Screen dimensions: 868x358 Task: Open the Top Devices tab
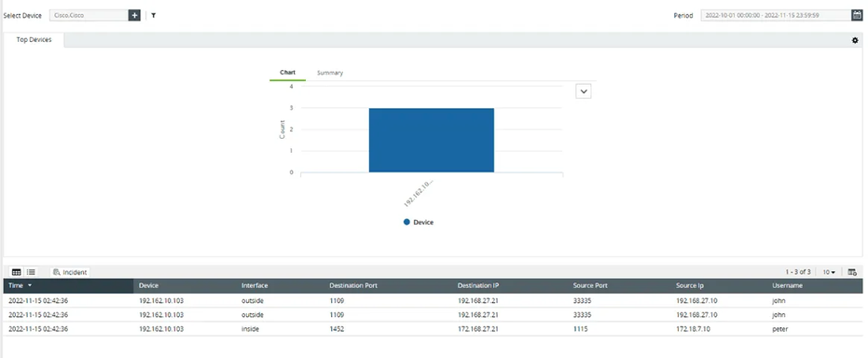tap(34, 40)
